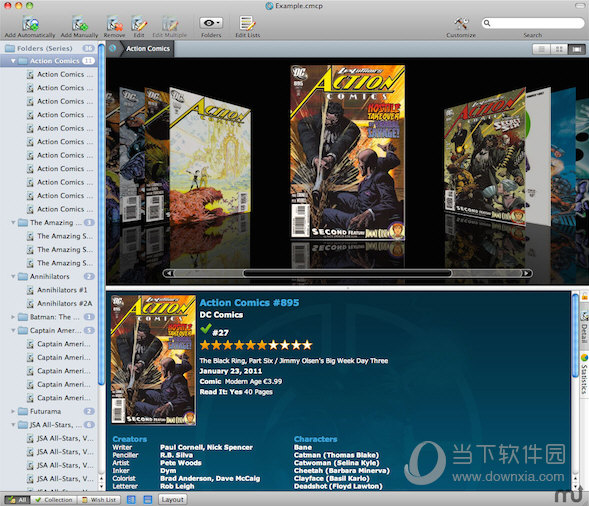The height and width of the screenshot is (506, 589).
Task: Click the detail panel vertical scrollbar
Action: pos(575,335)
